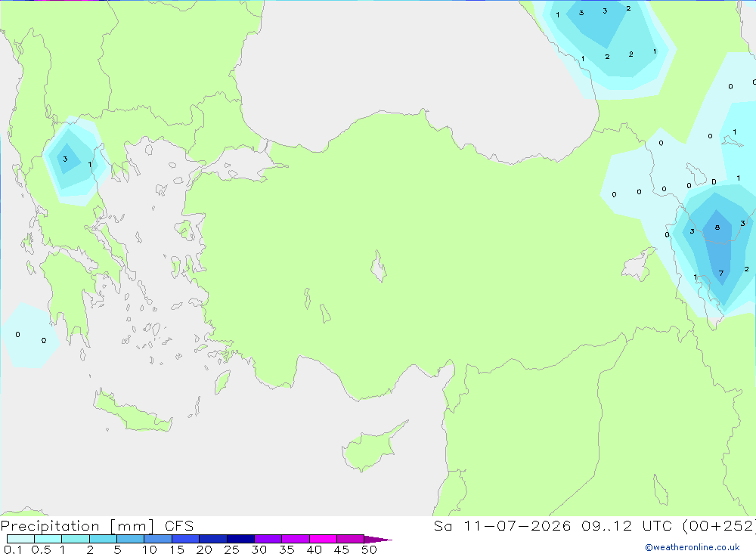Pick the 15–20 mm blue legend swatch
Screen dimensions: 756x554
(x=185, y=539)
